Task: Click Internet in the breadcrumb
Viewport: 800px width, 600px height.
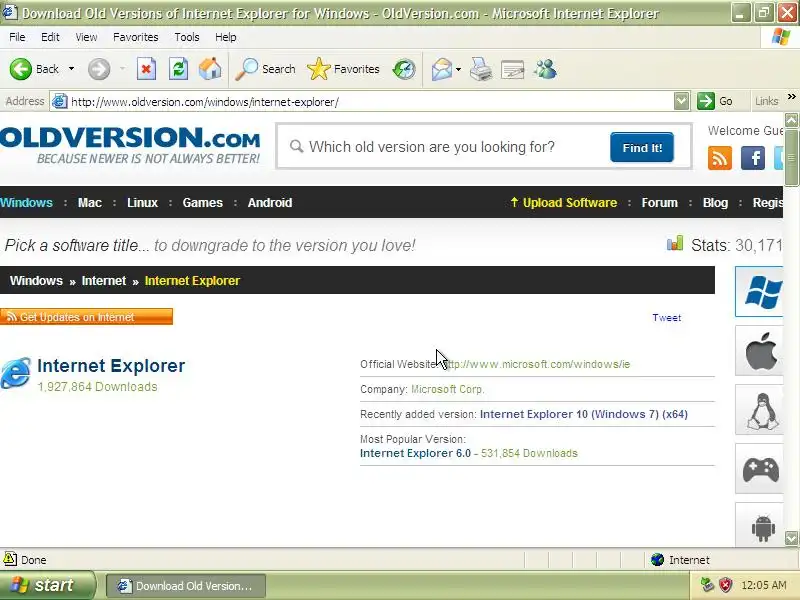Action: 104,281
